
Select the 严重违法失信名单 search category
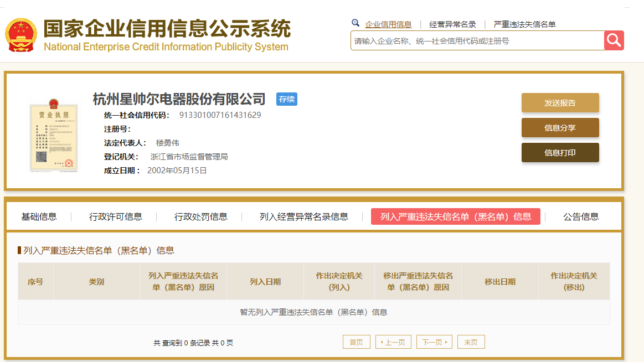click(x=524, y=24)
